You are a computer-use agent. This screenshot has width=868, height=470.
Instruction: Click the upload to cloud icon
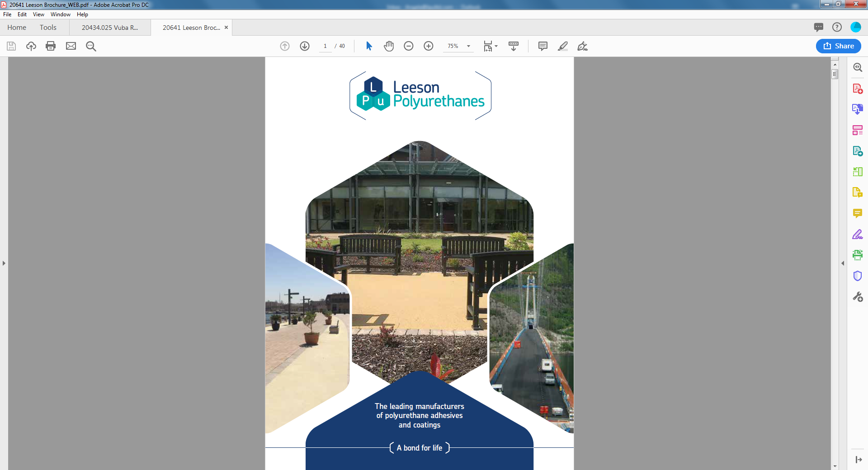pyautogui.click(x=31, y=46)
